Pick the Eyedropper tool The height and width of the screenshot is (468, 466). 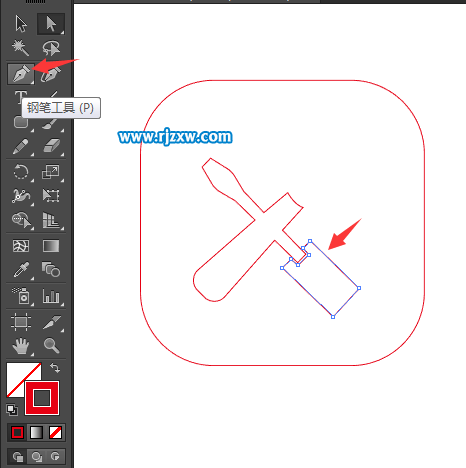pyautogui.click(x=21, y=269)
